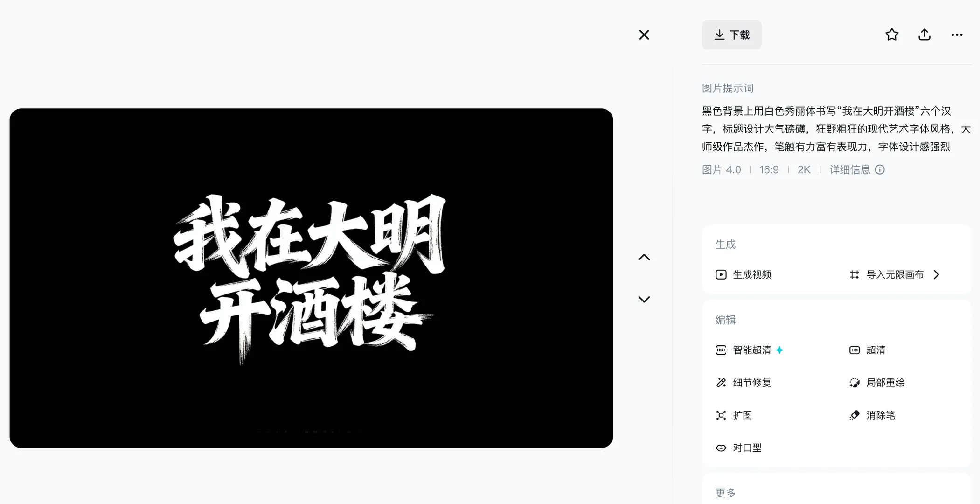Click the 超清 HD upscale icon

(855, 350)
